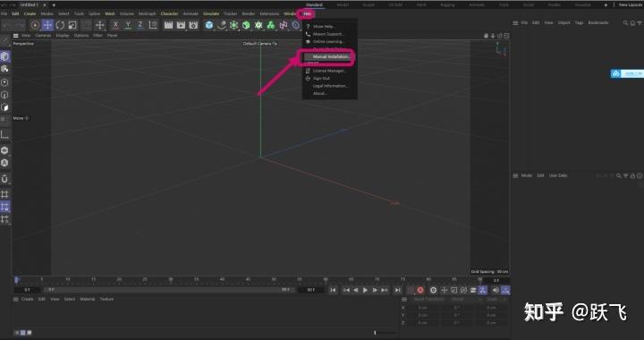Open the Material Manager Create menu
This screenshot has height=340, width=644.
27,299
